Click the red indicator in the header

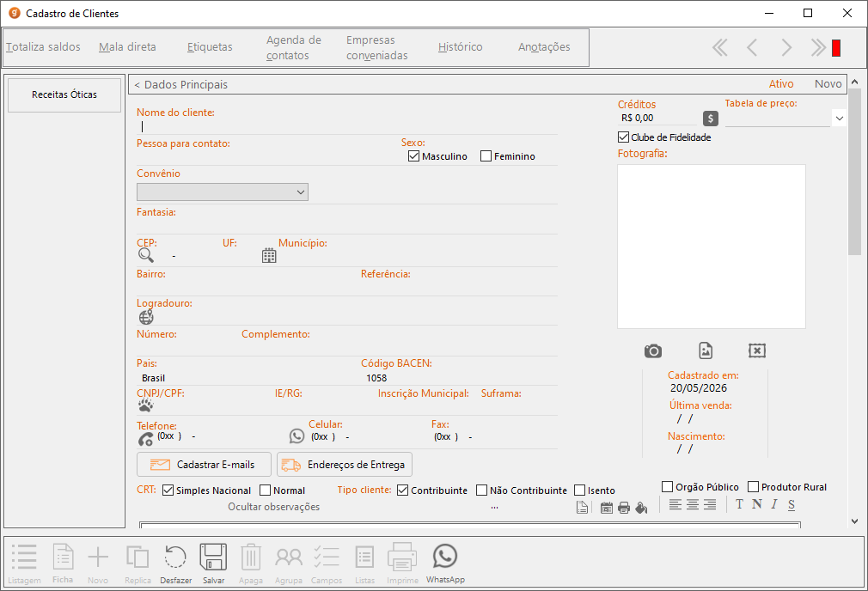836,48
